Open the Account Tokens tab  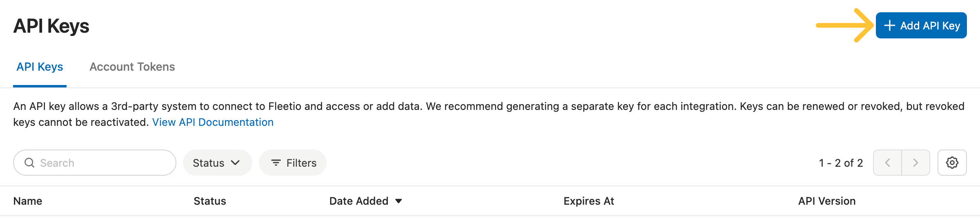(x=132, y=67)
